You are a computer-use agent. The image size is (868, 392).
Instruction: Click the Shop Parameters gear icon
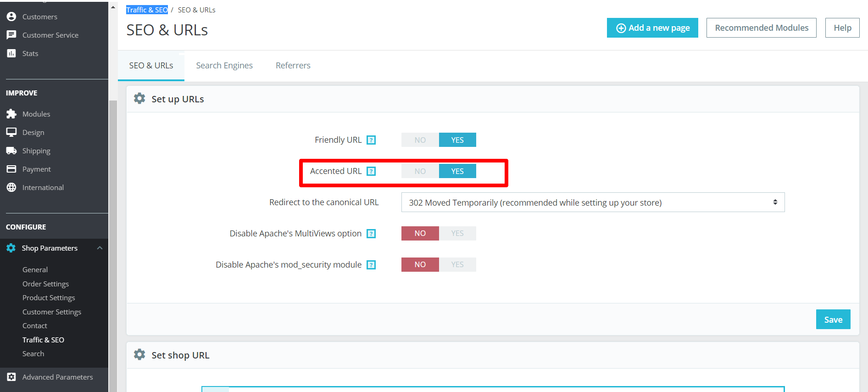11,248
